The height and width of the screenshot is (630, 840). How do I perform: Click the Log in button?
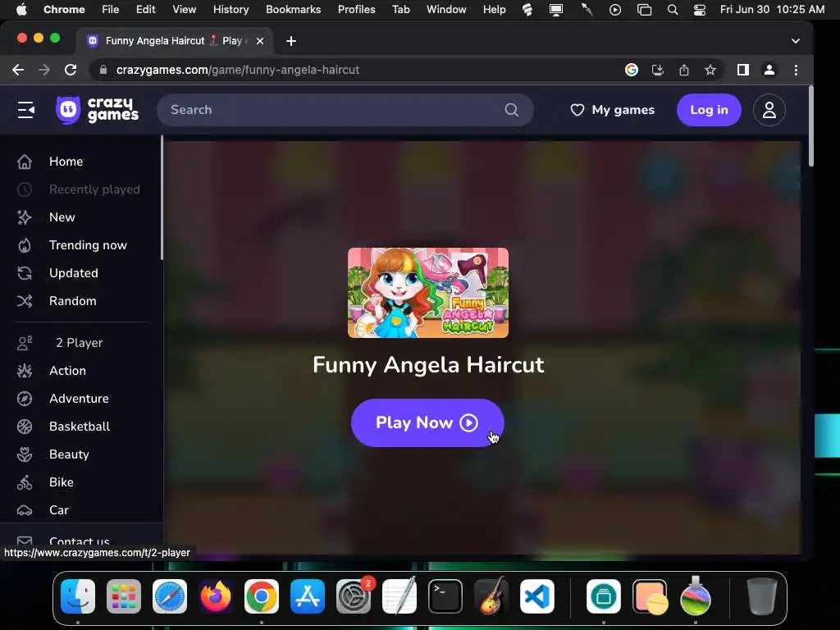coord(709,110)
